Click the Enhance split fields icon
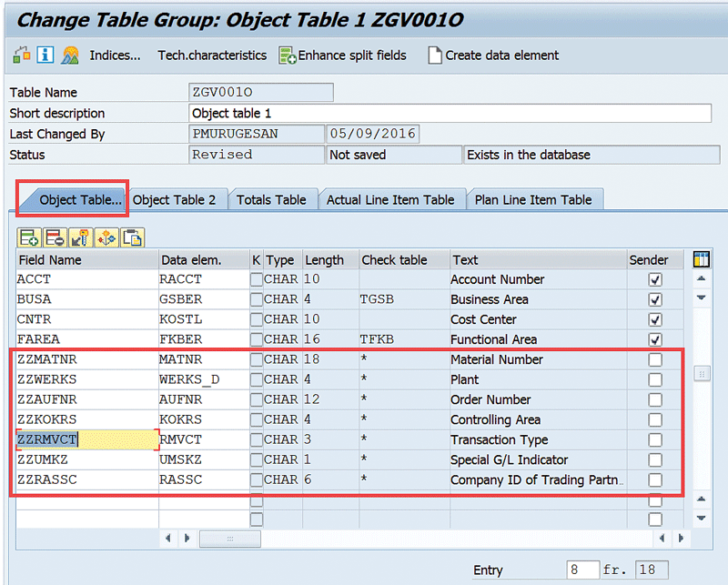Screen dimensions: 728x585 point(288,55)
